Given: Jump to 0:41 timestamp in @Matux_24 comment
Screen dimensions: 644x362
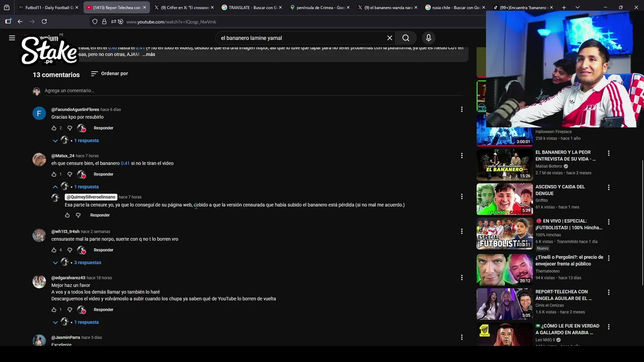Looking at the screenshot, I should pos(125,163).
